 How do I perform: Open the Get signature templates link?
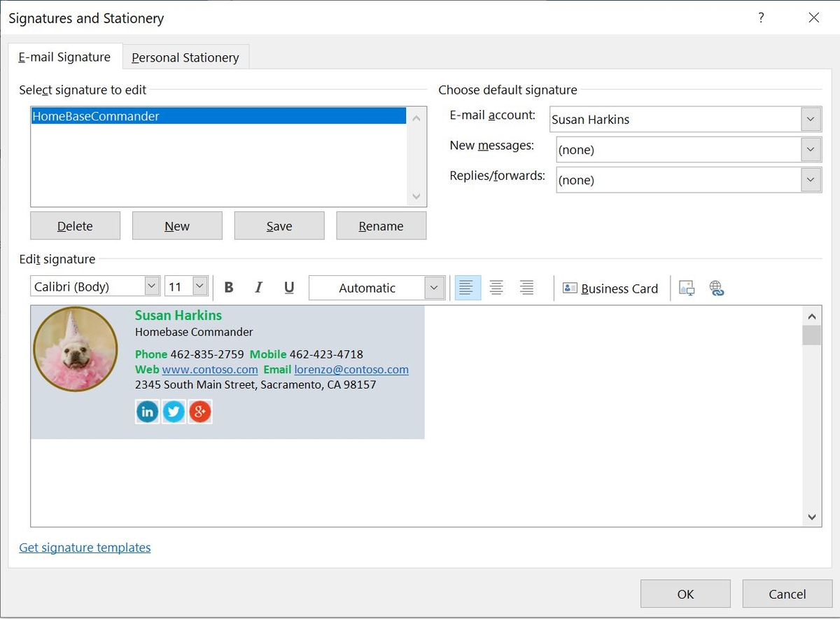point(84,548)
